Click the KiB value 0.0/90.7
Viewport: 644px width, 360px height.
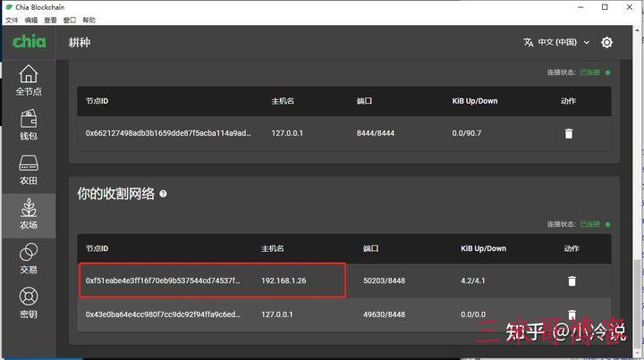(467, 133)
